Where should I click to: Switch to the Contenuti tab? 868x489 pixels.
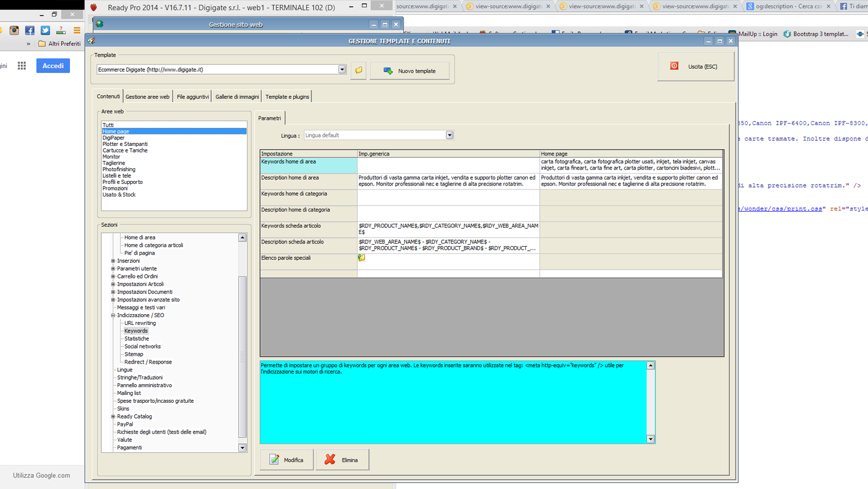(x=109, y=96)
